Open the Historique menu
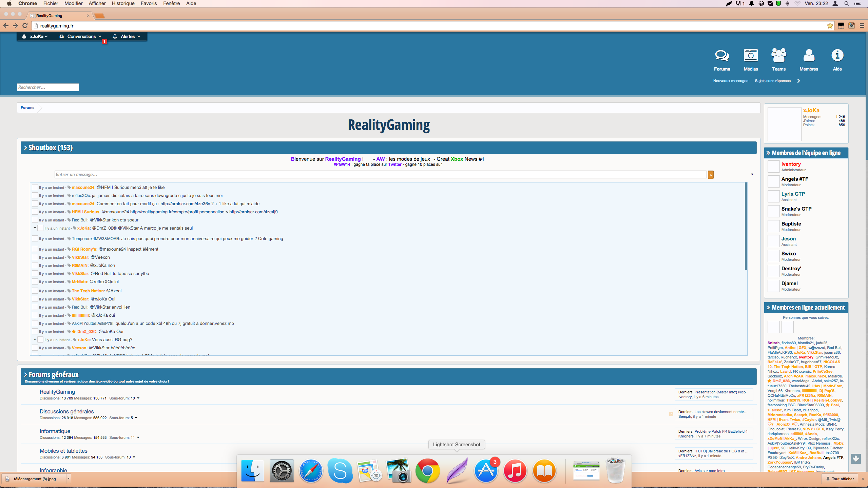The image size is (868, 488). [123, 3]
